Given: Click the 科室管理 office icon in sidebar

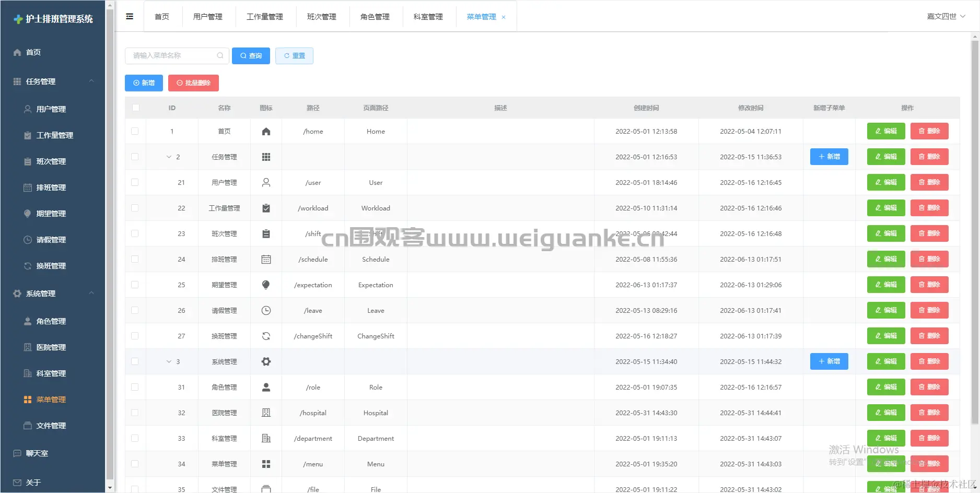Looking at the screenshot, I should tap(28, 373).
